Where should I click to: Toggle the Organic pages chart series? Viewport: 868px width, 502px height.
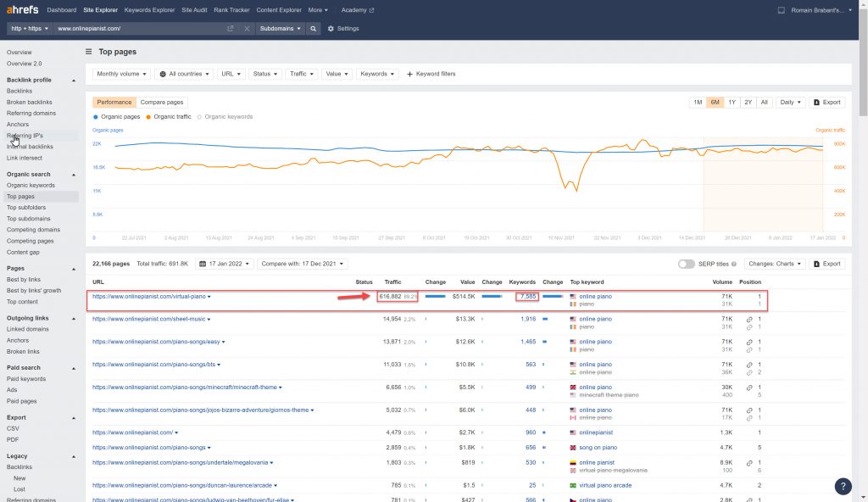(x=116, y=117)
